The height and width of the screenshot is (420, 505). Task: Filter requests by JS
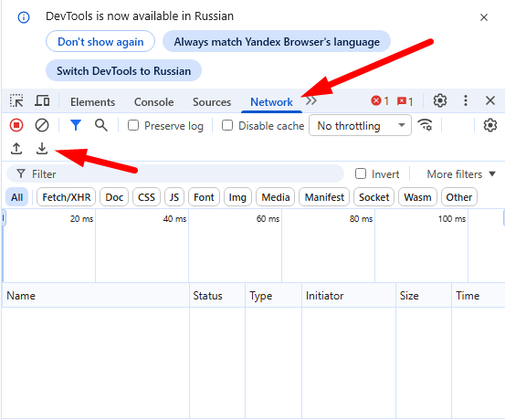pos(174,197)
